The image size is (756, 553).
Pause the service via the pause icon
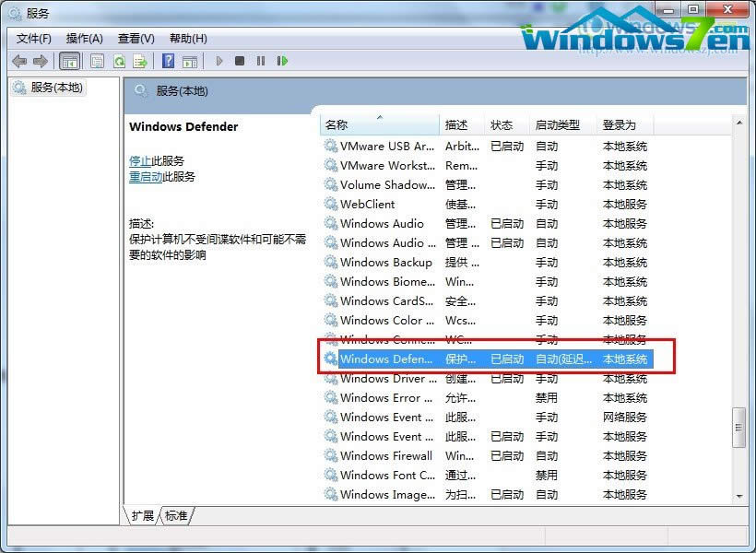tap(261, 61)
